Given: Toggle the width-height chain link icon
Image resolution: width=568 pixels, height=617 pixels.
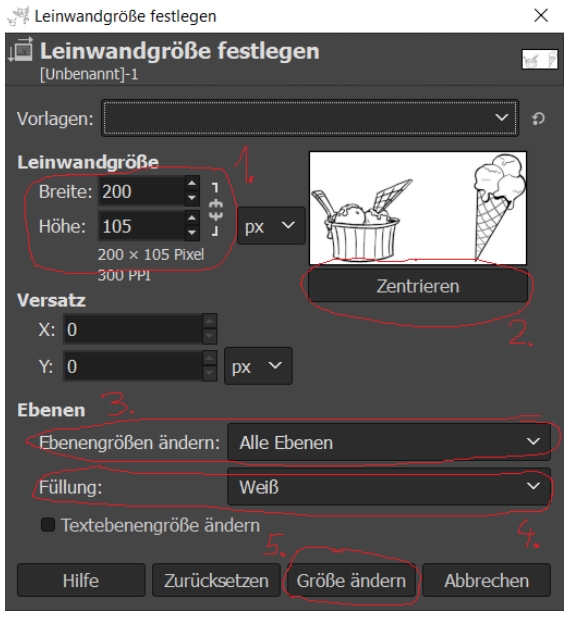Looking at the screenshot, I should 215,209.
